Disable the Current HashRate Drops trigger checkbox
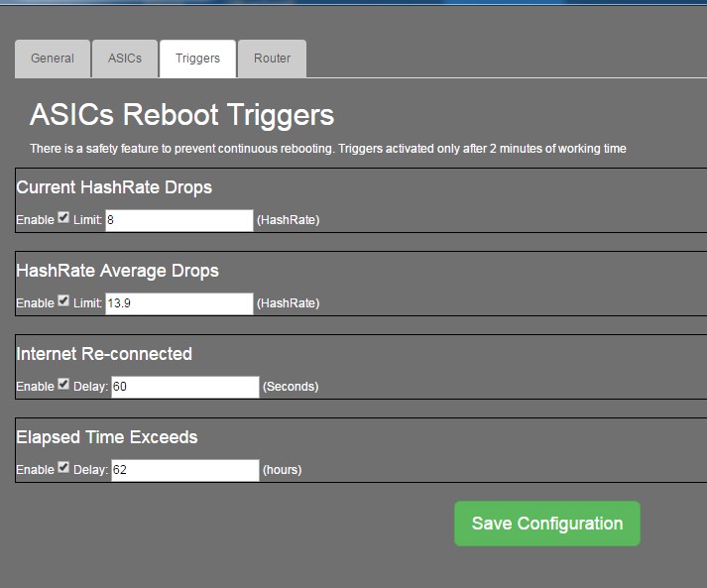 pos(63,218)
